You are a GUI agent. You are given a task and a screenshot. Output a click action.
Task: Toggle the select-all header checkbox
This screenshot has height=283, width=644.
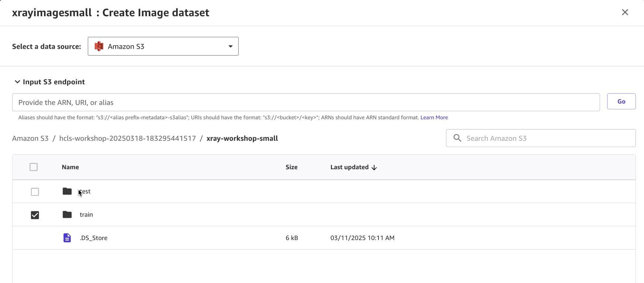34,167
